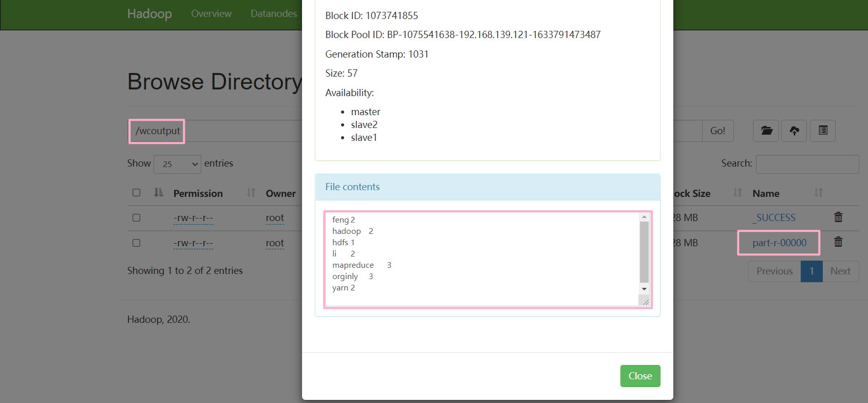This screenshot has height=403, width=868.
Task: Click the slave1 availability entry
Action: [364, 137]
